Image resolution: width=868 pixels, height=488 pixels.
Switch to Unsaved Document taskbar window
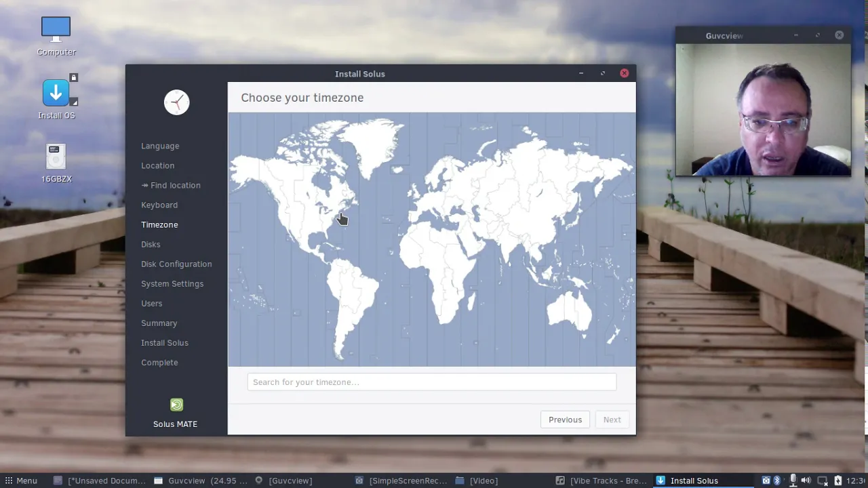[x=100, y=481]
